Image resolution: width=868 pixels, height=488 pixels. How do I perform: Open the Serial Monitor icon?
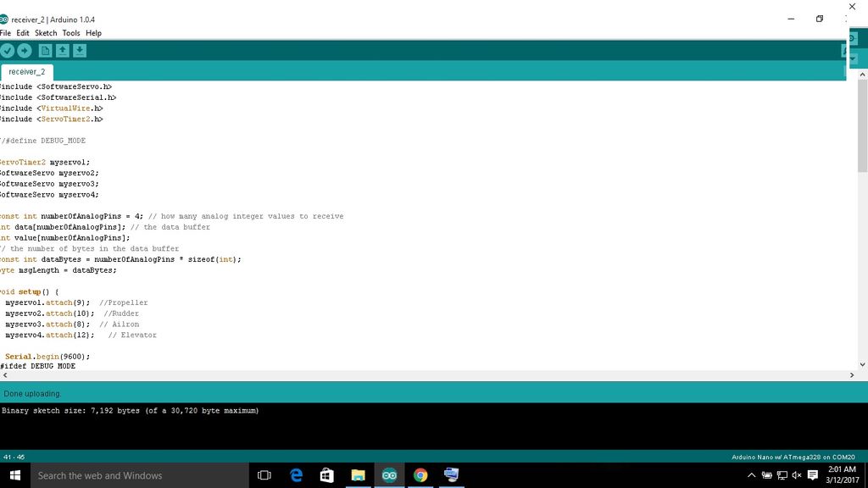(852, 39)
